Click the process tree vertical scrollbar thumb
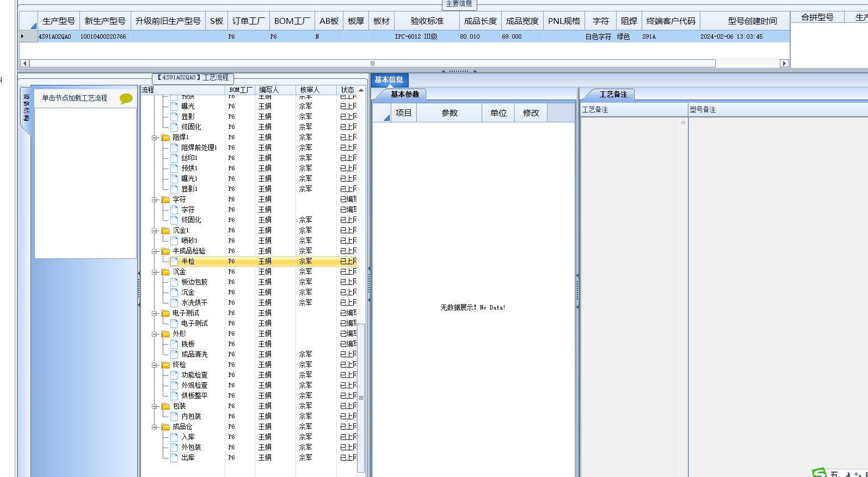Image resolution: width=868 pixels, height=477 pixels. (361, 398)
